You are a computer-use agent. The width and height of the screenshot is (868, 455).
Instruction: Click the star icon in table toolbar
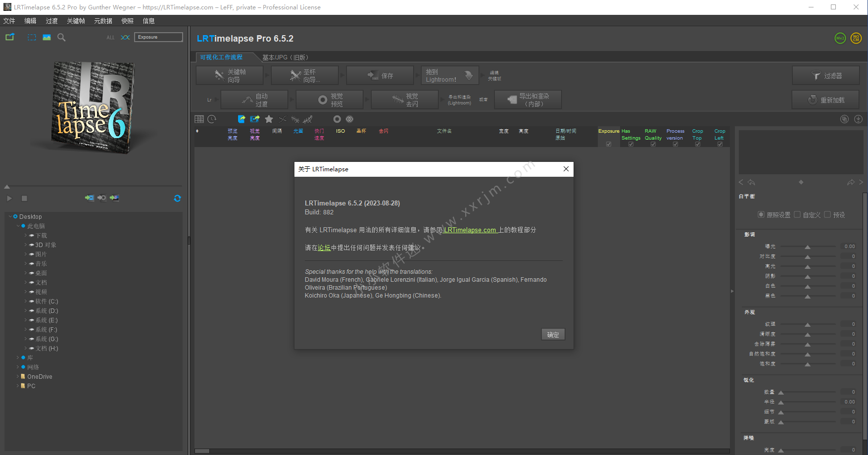[x=269, y=119]
